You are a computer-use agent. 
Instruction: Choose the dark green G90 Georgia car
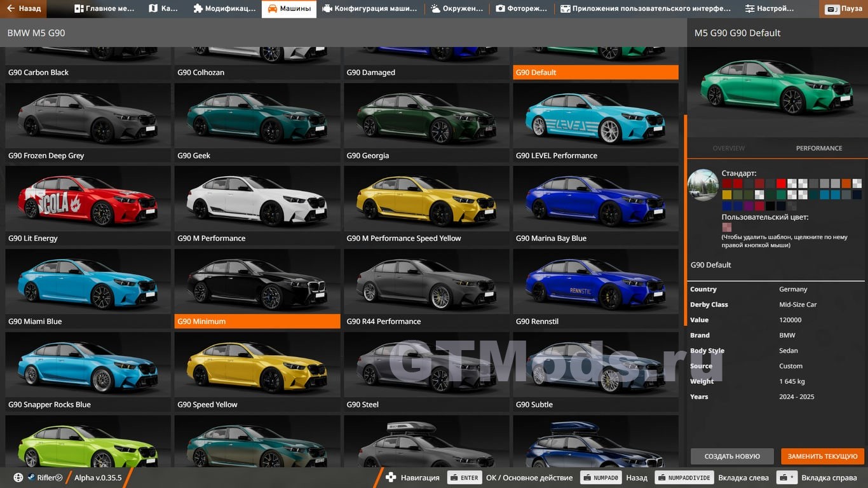tap(426, 123)
